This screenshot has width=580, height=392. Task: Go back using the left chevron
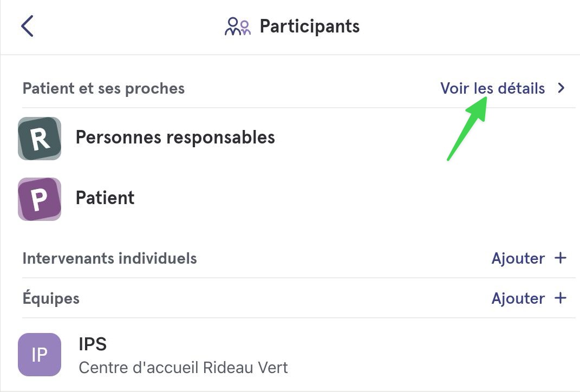28,26
